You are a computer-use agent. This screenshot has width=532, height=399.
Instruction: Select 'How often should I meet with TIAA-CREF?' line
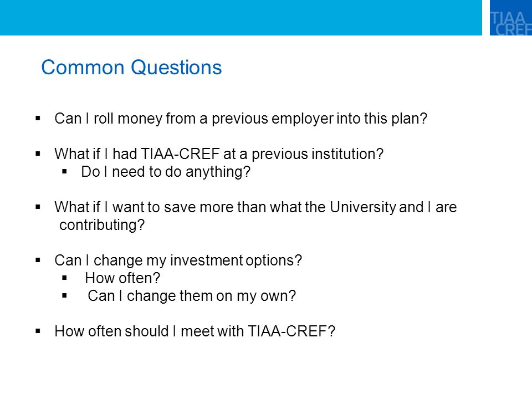pyautogui.click(x=195, y=331)
